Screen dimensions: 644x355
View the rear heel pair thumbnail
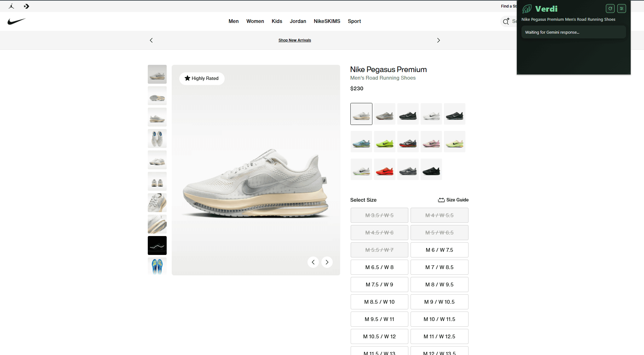[157, 181]
